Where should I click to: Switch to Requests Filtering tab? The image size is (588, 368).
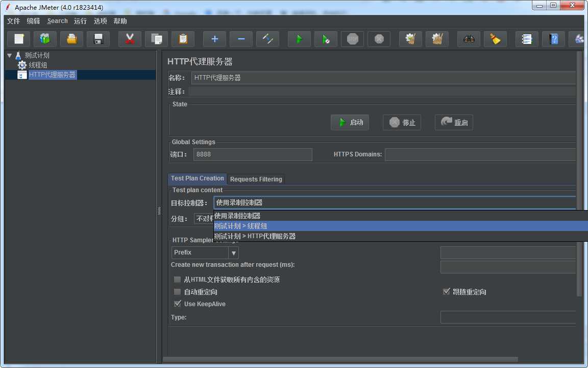[256, 179]
